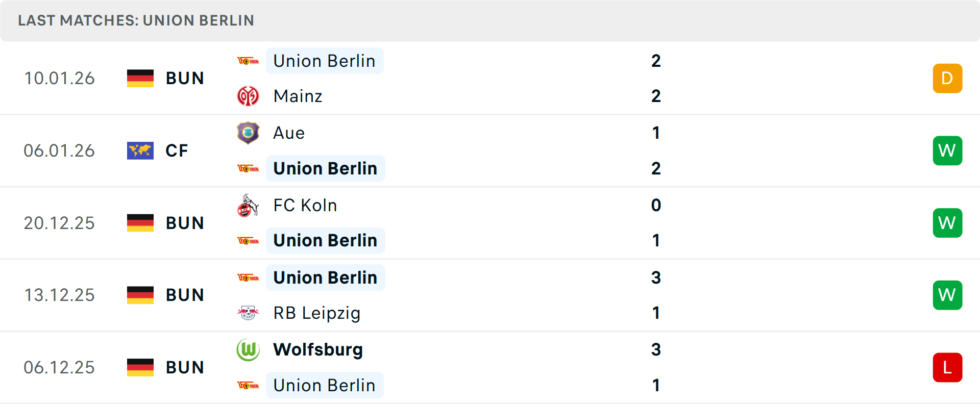Click German flag for 10.01.26 match
The height and width of the screenshot is (404, 980).
(140, 78)
